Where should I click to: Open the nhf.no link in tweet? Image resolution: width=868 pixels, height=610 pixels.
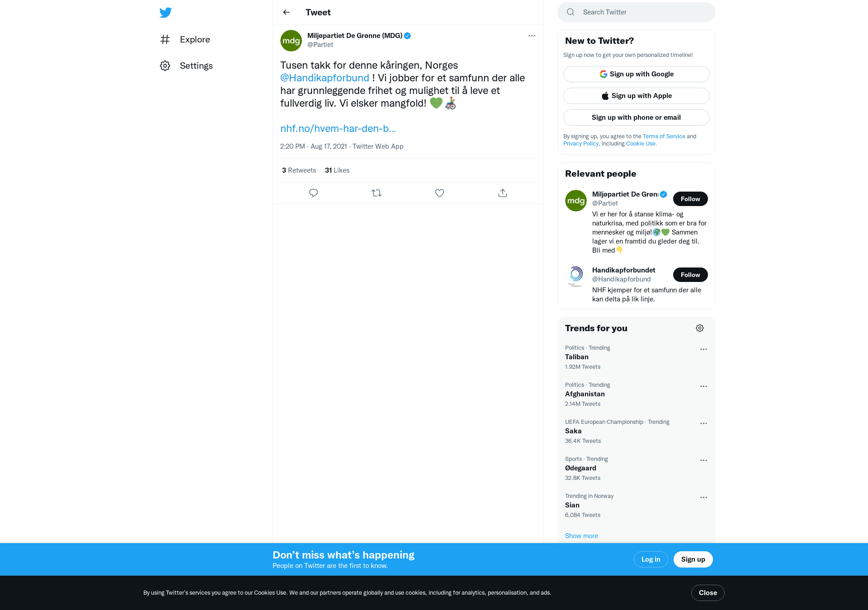338,128
